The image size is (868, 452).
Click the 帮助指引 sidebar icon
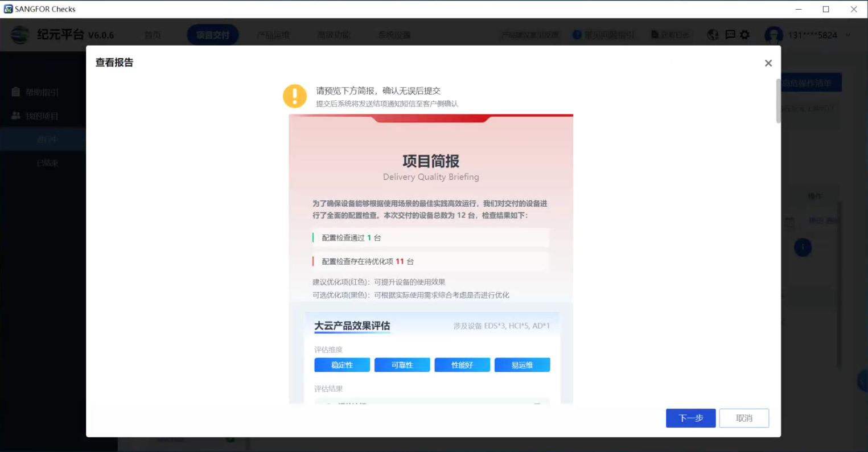pos(16,92)
